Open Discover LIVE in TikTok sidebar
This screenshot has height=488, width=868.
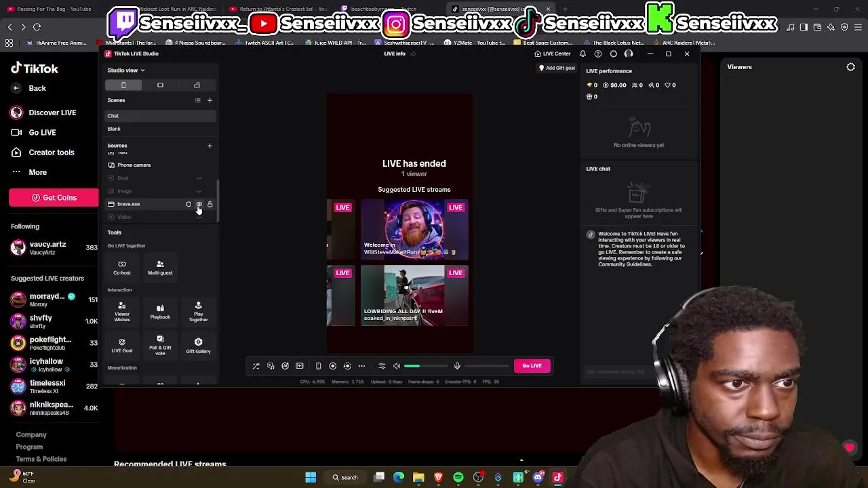(43, 113)
